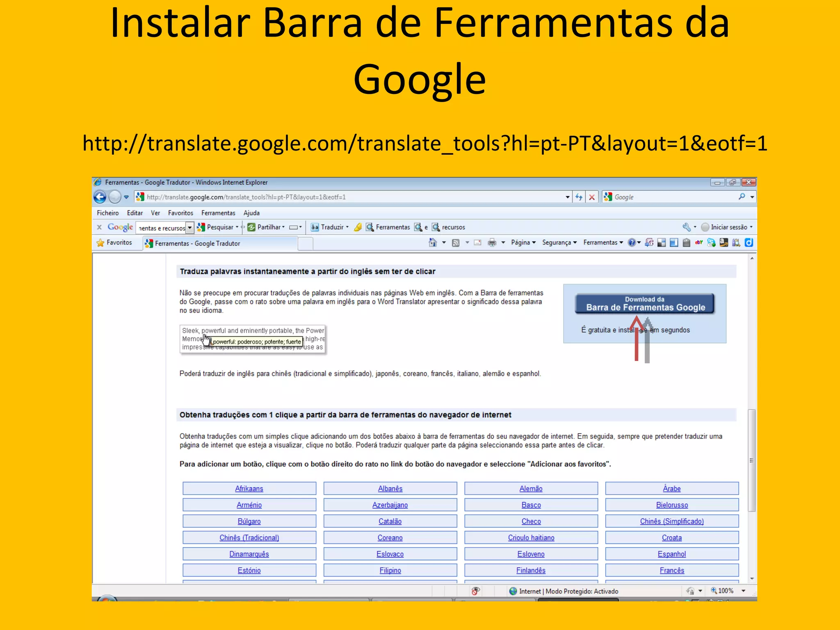Click the Print icon
Screen dimensions: 840x630
[492, 242]
